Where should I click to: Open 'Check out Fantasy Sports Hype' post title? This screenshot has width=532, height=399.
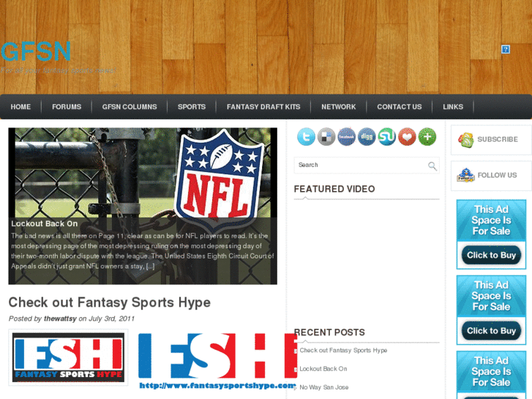110,302
